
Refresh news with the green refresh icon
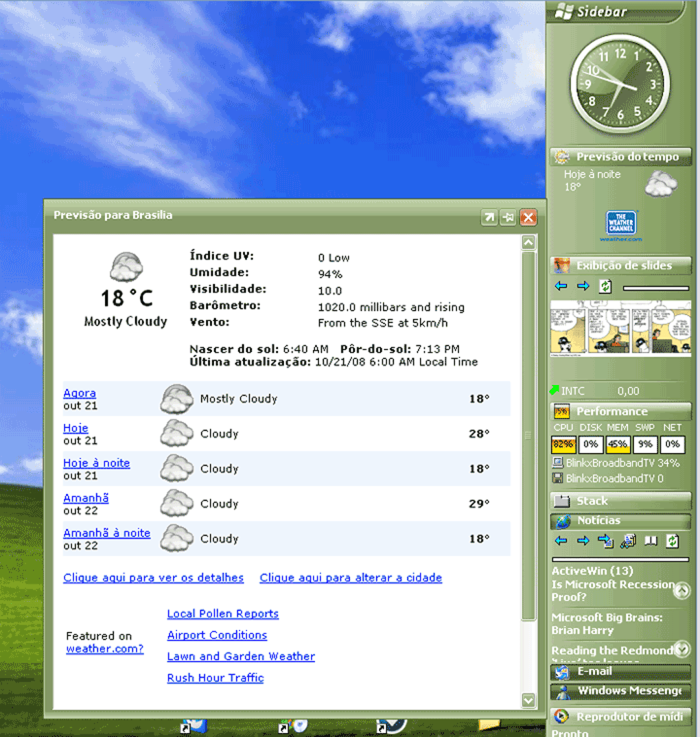(673, 541)
